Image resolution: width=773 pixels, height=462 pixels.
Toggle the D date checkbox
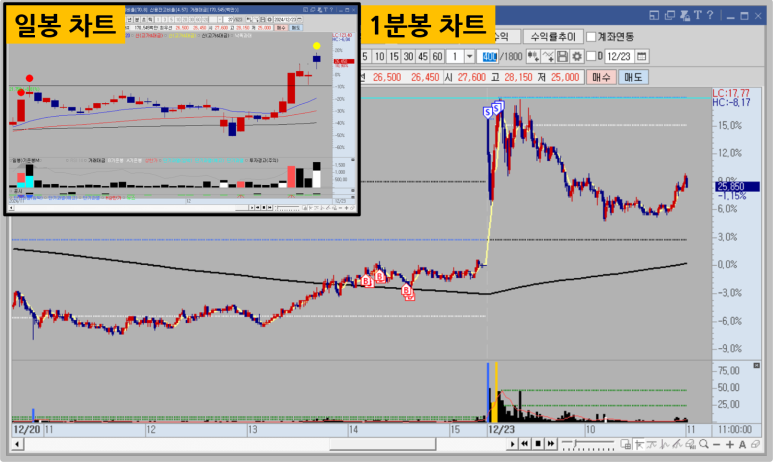(591, 56)
